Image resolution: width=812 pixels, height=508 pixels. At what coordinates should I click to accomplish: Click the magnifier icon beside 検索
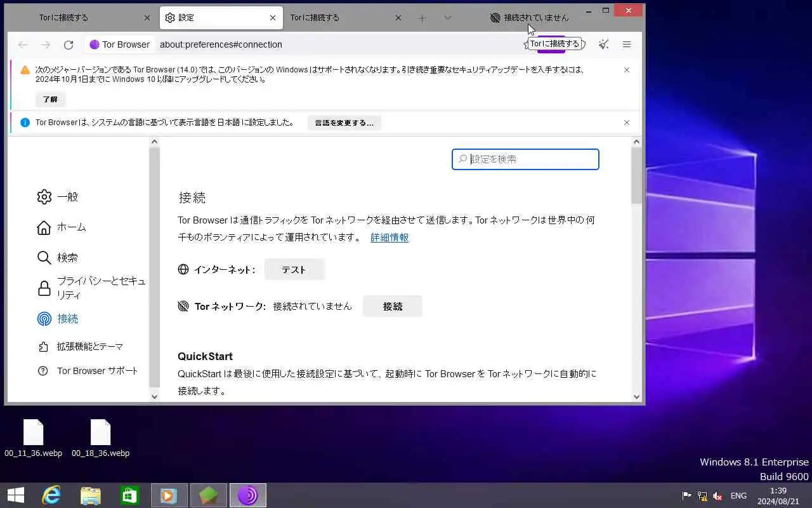(44, 258)
